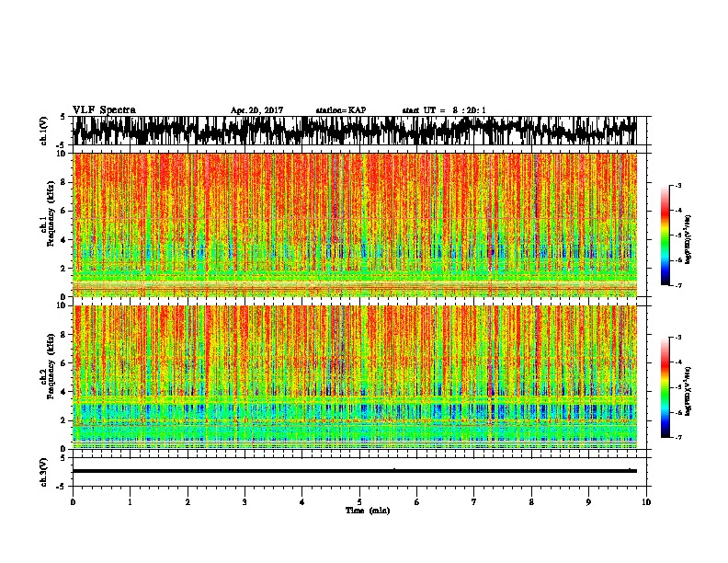The image size is (728, 563).
Task: Click the time axis tick label "5"
Action: pos(359,502)
